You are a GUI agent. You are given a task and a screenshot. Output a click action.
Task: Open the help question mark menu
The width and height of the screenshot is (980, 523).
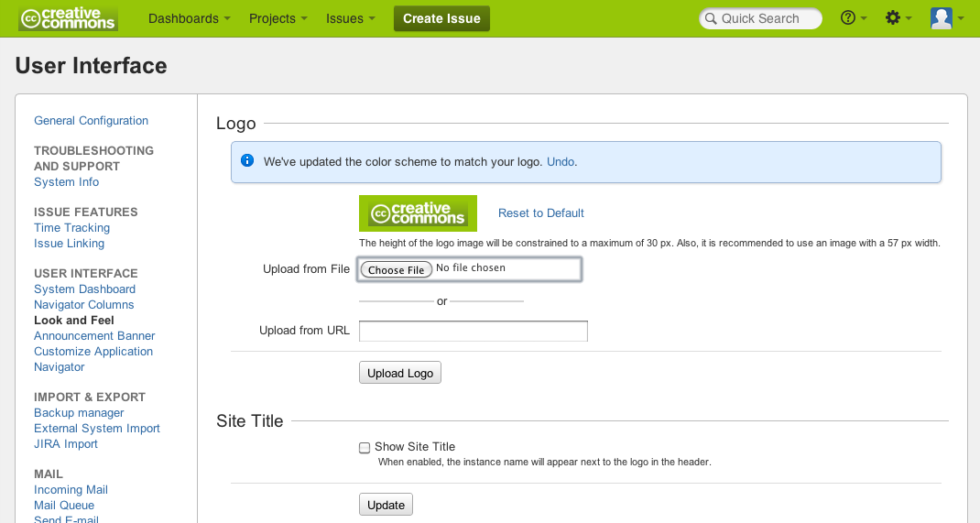(853, 18)
